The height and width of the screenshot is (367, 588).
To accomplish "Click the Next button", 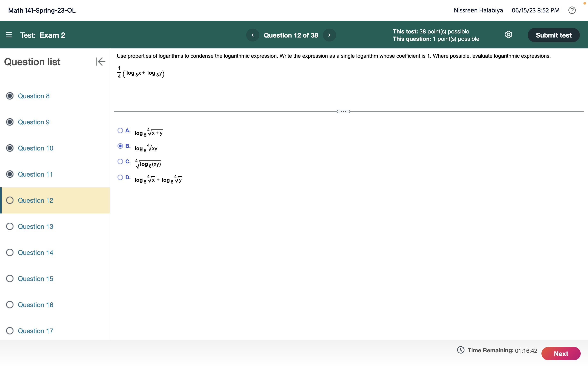I will pos(561,353).
